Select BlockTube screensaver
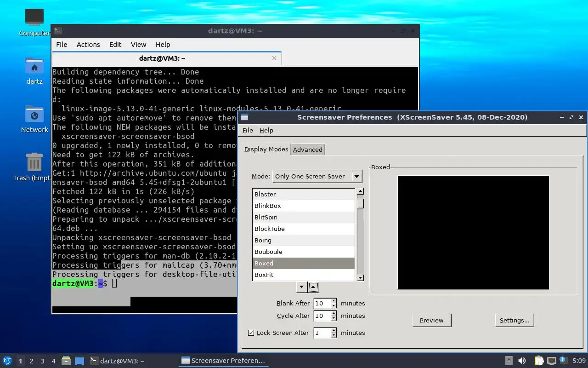This screenshot has height=368, width=588. pos(304,229)
